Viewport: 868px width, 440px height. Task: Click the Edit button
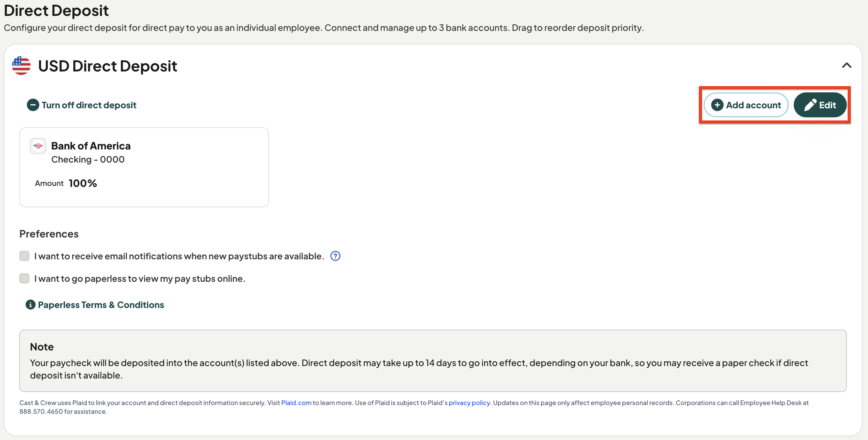[x=820, y=105]
